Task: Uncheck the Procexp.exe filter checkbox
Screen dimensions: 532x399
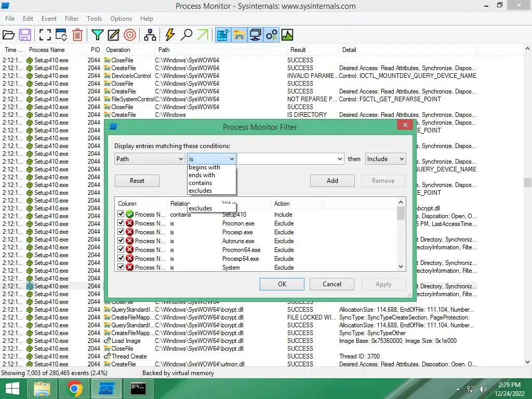Action: 121,232
